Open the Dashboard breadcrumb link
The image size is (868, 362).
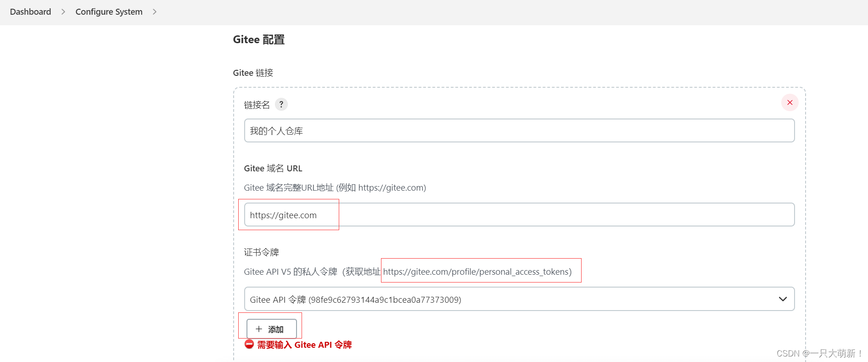[30, 12]
